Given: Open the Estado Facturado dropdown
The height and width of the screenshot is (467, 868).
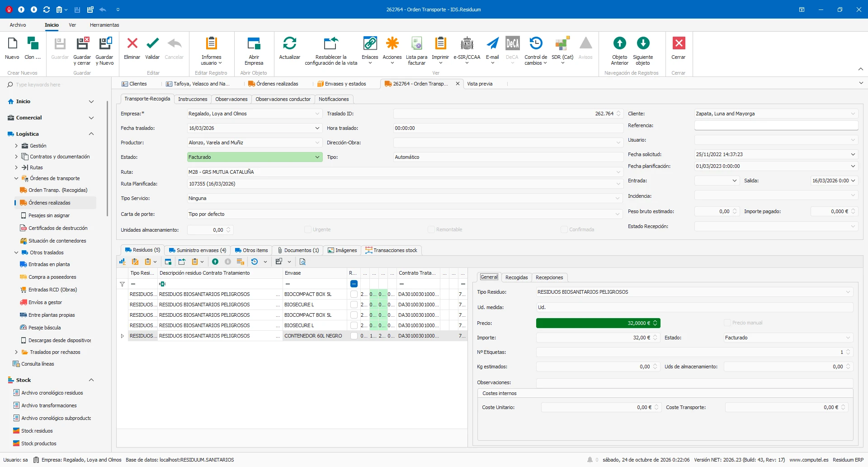Looking at the screenshot, I should tap(317, 157).
